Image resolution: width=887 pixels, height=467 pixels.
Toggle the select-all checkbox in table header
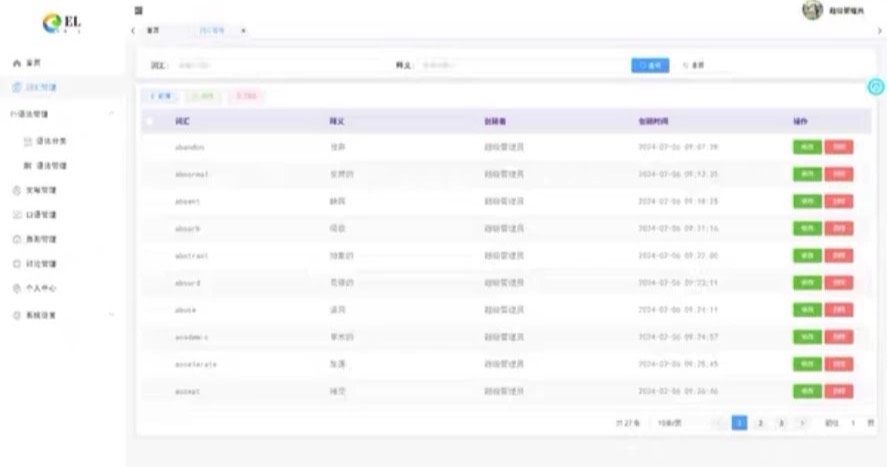[x=150, y=121]
